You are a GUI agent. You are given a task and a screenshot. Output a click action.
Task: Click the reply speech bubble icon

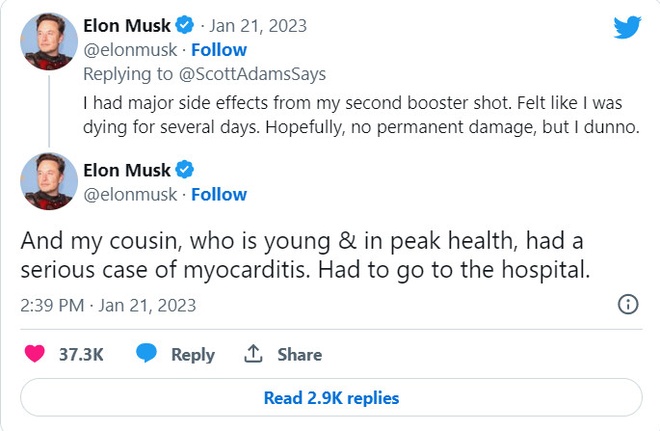(148, 354)
